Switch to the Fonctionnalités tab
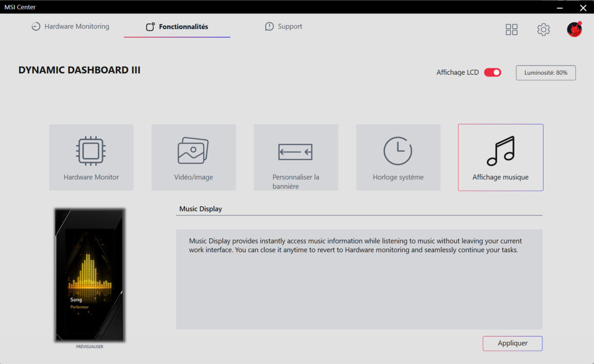The width and height of the screenshot is (594, 364). coord(177,27)
